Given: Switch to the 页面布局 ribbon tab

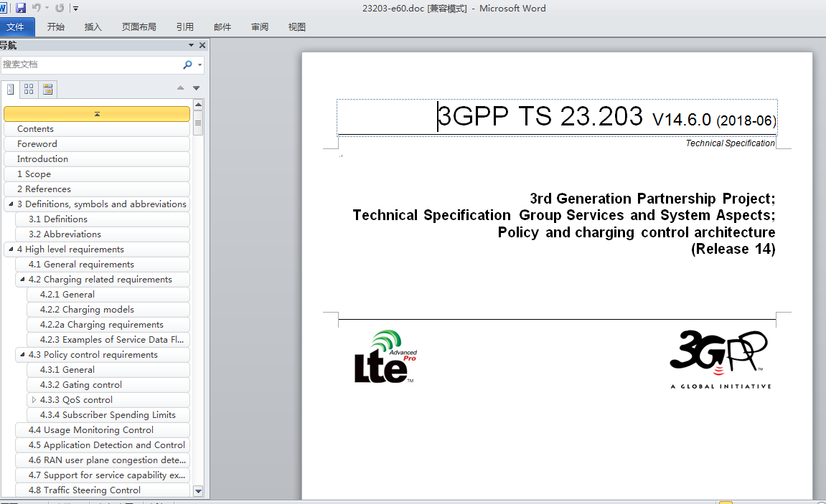Looking at the screenshot, I should point(139,27).
